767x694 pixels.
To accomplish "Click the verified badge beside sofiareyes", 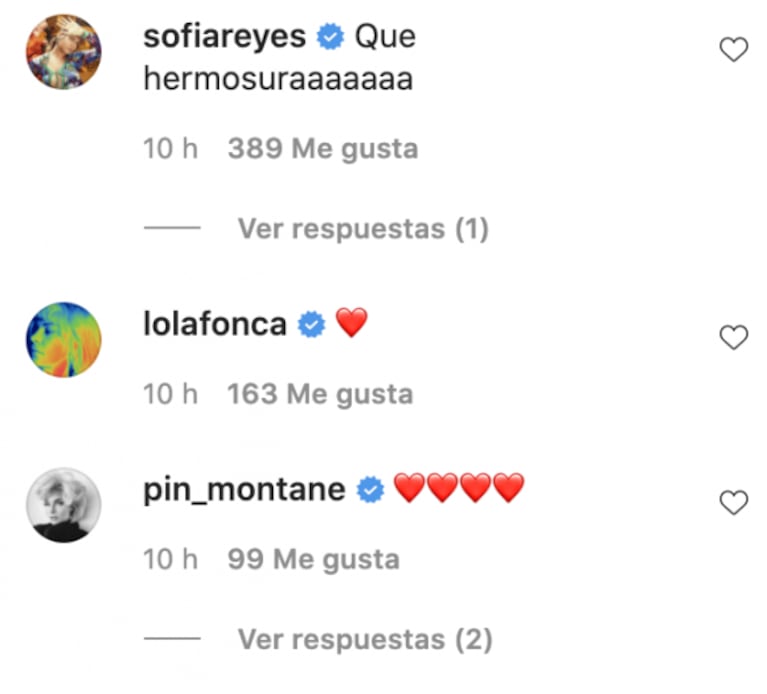I will tap(329, 38).
